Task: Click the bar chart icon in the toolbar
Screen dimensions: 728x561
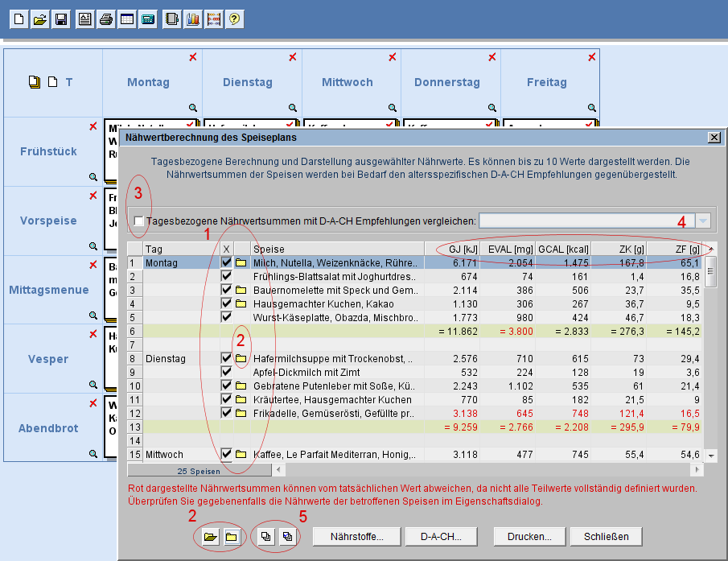Action: [192, 19]
